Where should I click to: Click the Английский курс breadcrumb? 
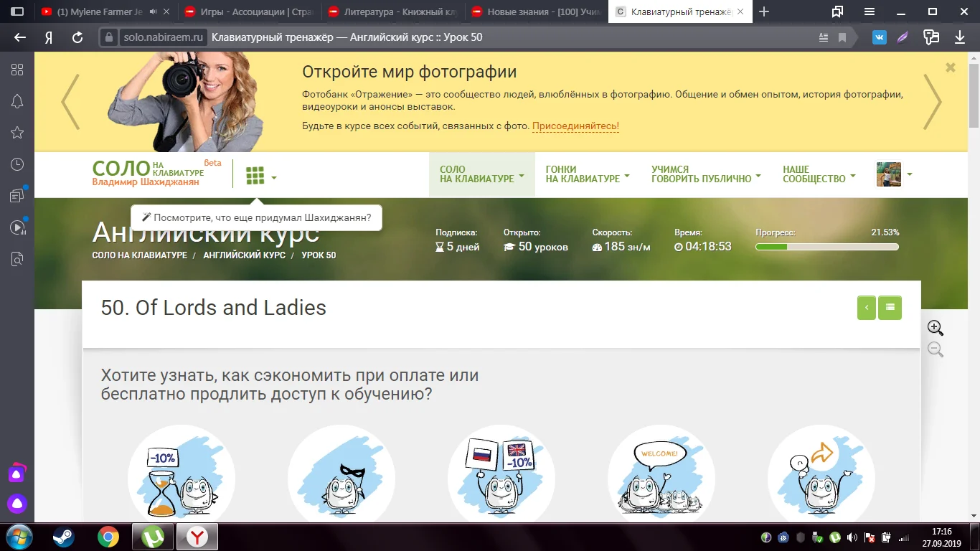pos(244,255)
